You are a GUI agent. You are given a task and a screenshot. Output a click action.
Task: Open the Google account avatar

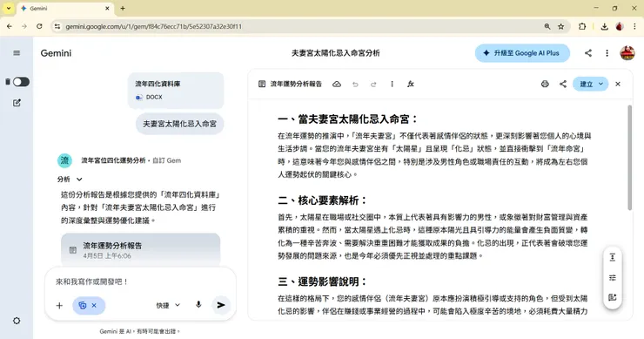(627, 53)
